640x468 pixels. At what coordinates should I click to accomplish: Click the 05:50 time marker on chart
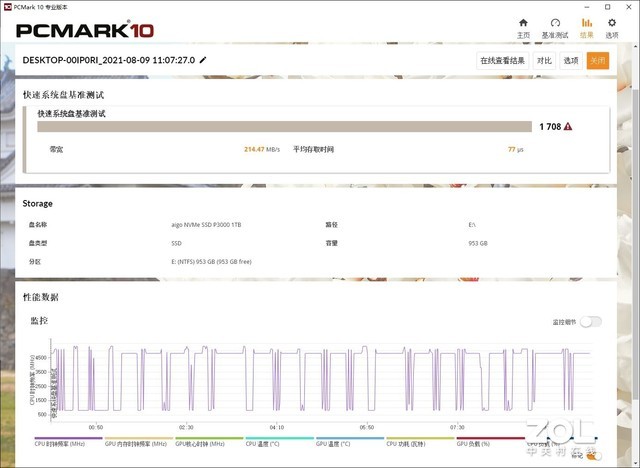(x=367, y=427)
